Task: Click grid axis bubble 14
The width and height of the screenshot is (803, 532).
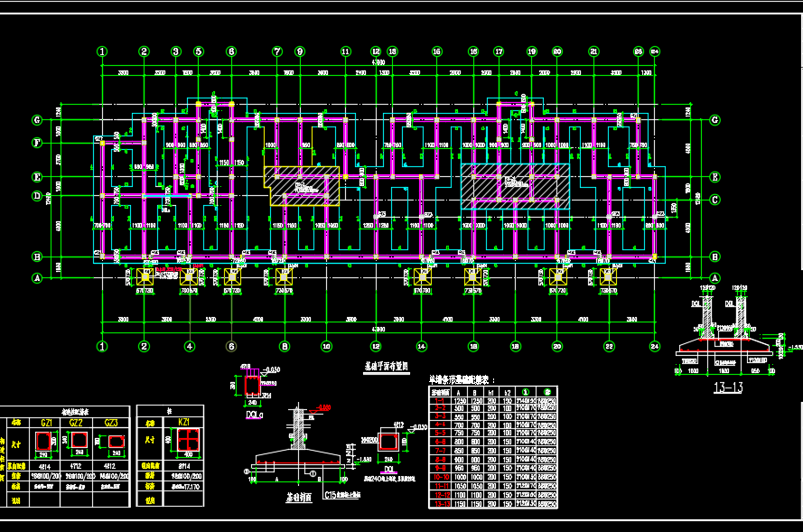Action: click(422, 347)
